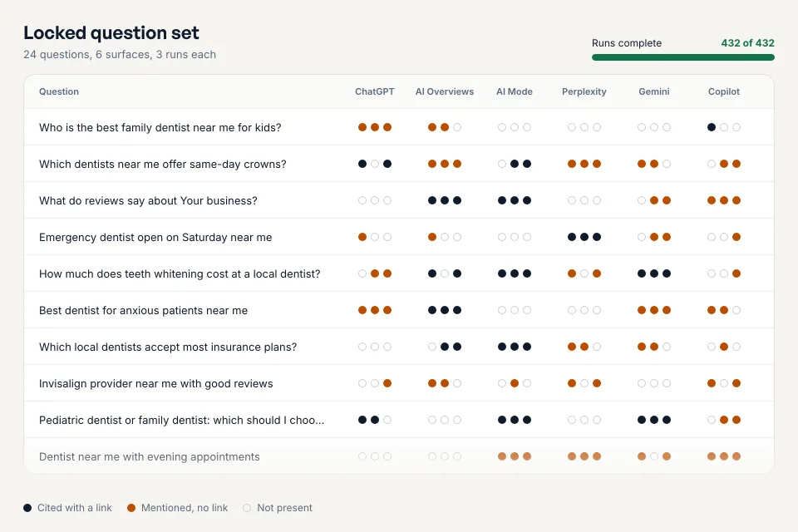The height and width of the screenshot is (532, 798).
Task: Click Gemini first dot for pediatric or family dentist
Action: pyautogui.click(x=642, y=420)
